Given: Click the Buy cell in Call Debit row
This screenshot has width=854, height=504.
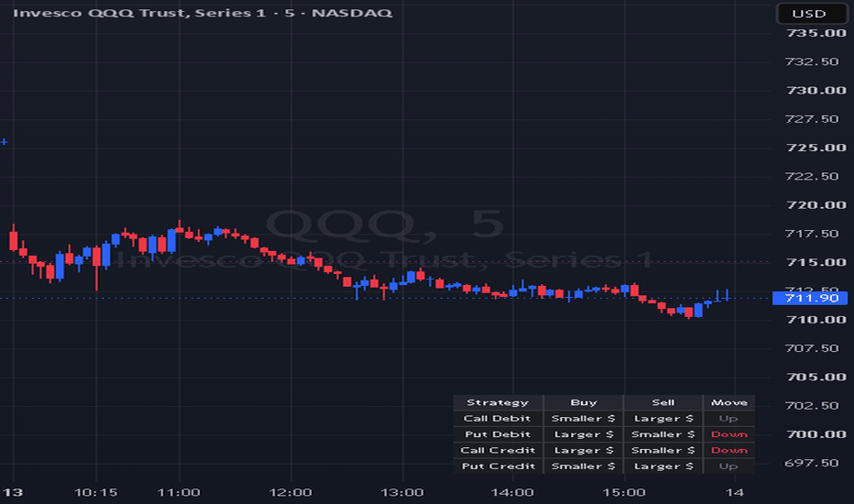Looking at the screenshot, I should click(584, 419).
